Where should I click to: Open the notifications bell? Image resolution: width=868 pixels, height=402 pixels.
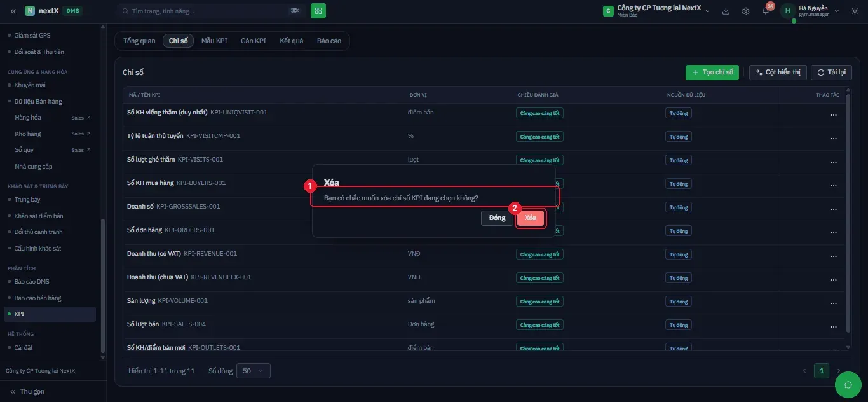coord(766,11)
